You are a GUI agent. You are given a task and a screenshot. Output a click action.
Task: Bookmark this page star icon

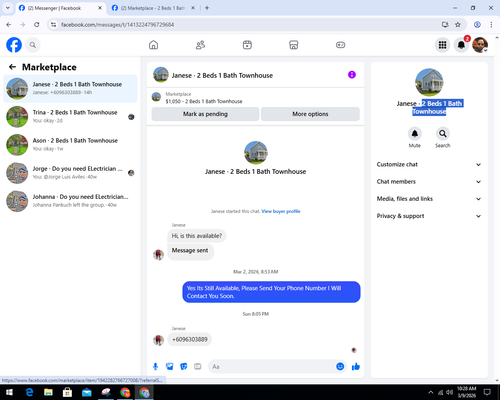click(x=458, y=25)
